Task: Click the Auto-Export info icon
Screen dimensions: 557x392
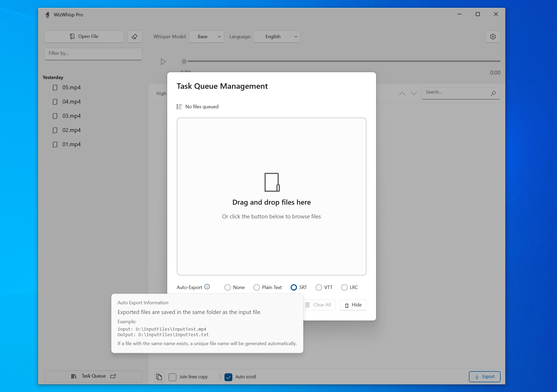Action: pyautogui.click(x=207, y=287)
